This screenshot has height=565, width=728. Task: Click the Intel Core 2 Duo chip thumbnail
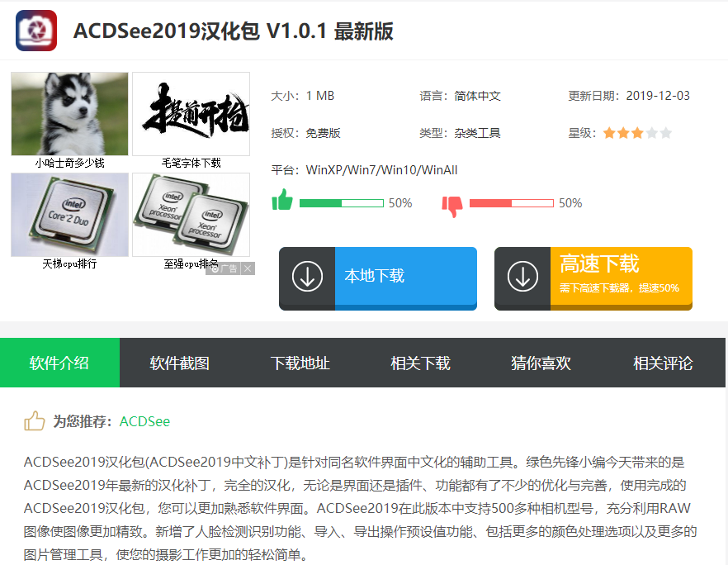coord(69,215)
